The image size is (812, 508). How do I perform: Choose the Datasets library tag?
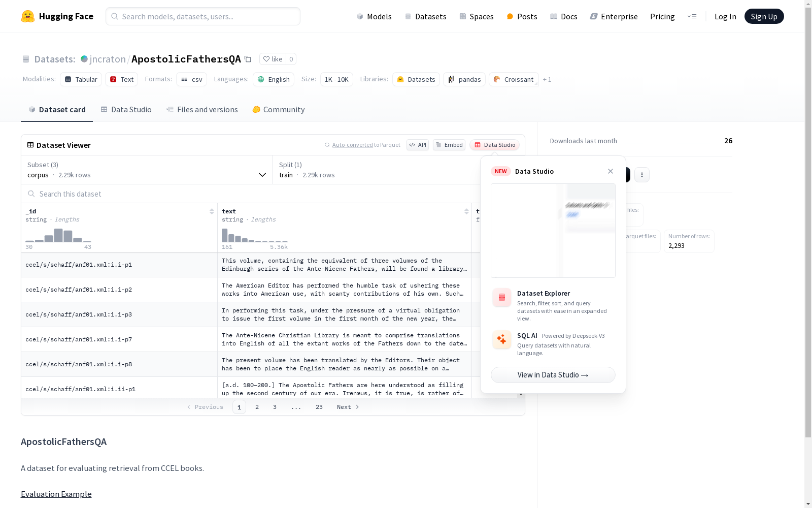coord(416,79)
